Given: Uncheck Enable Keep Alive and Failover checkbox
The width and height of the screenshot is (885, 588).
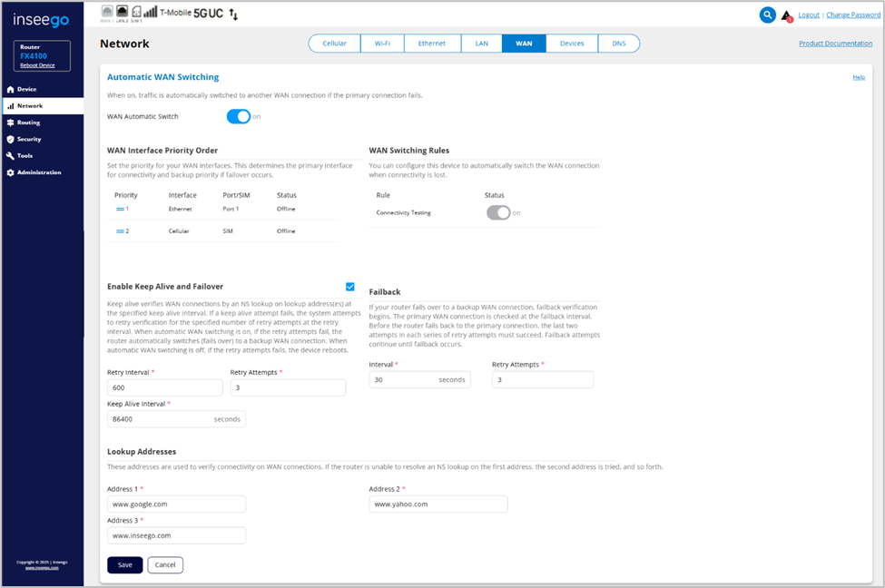Looking at the screenshot, I should tap(350, 287).
